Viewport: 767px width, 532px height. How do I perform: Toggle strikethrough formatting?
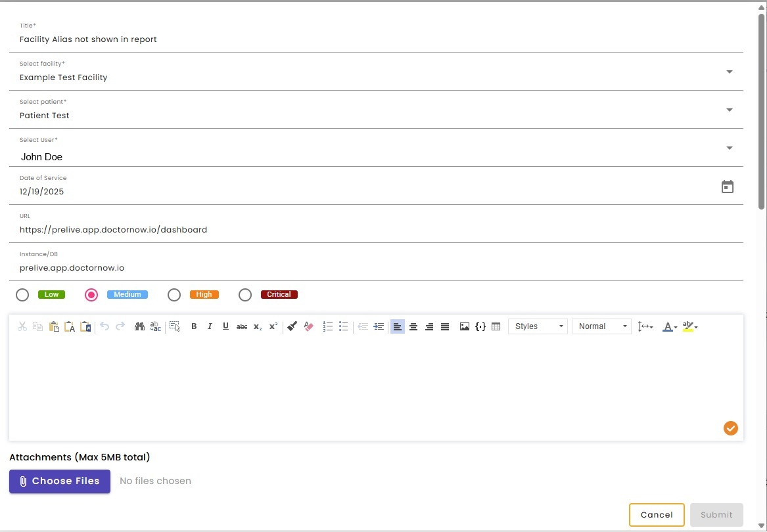(x=242, y=326)
